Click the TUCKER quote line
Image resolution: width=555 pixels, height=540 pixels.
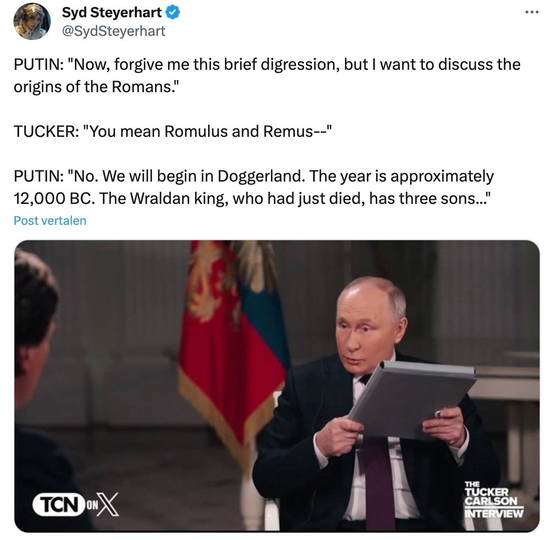tap(173, 131)
